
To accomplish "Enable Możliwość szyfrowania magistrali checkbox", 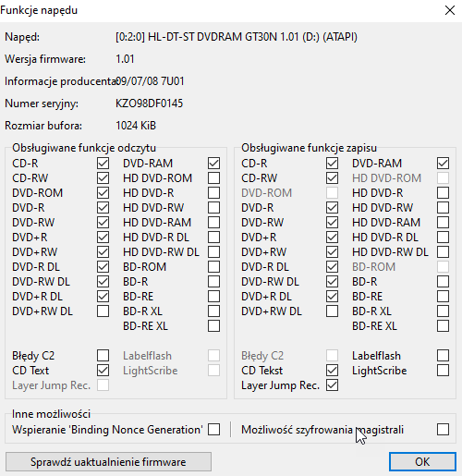I will tap(443, 430).
